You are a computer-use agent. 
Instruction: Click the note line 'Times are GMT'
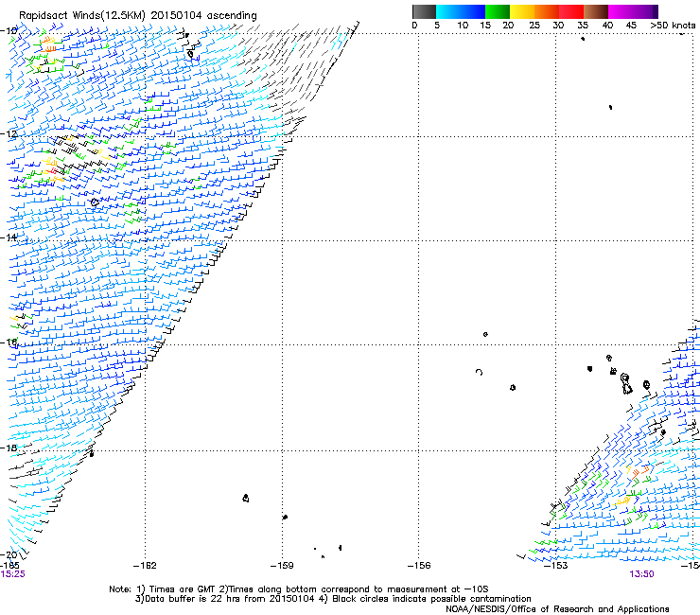181,589
